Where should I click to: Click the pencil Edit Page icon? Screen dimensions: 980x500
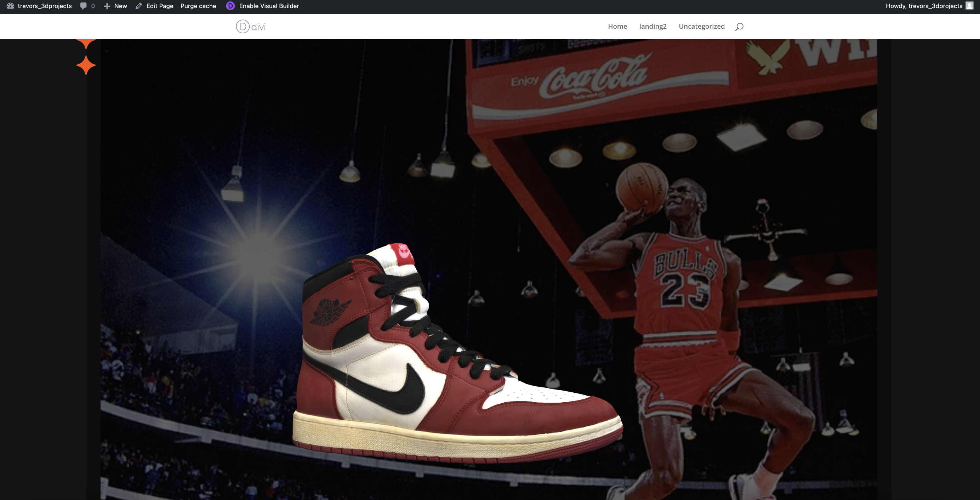tap(139, 6)
